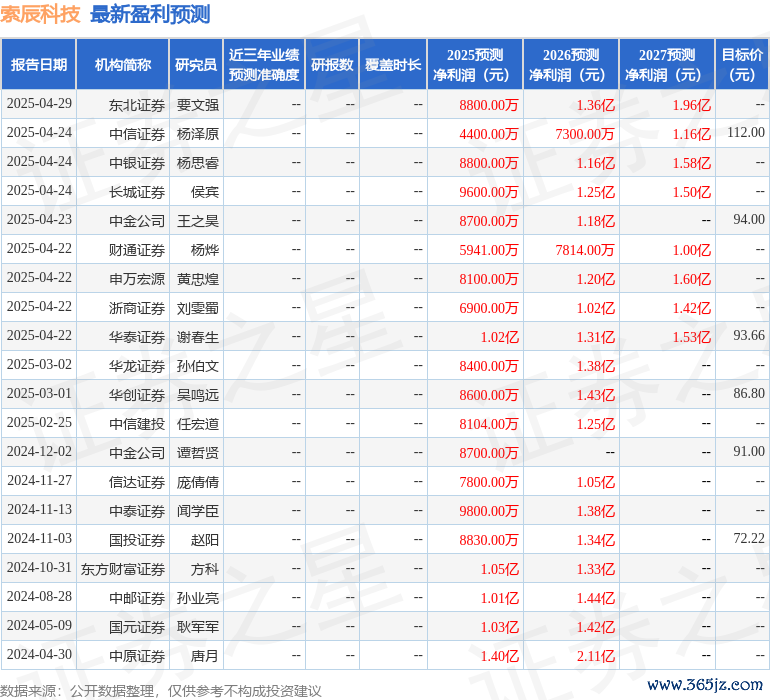The image size is (770, 700).
Task: Select the 东方财富证券 institution cell
Action: (123, 569)
